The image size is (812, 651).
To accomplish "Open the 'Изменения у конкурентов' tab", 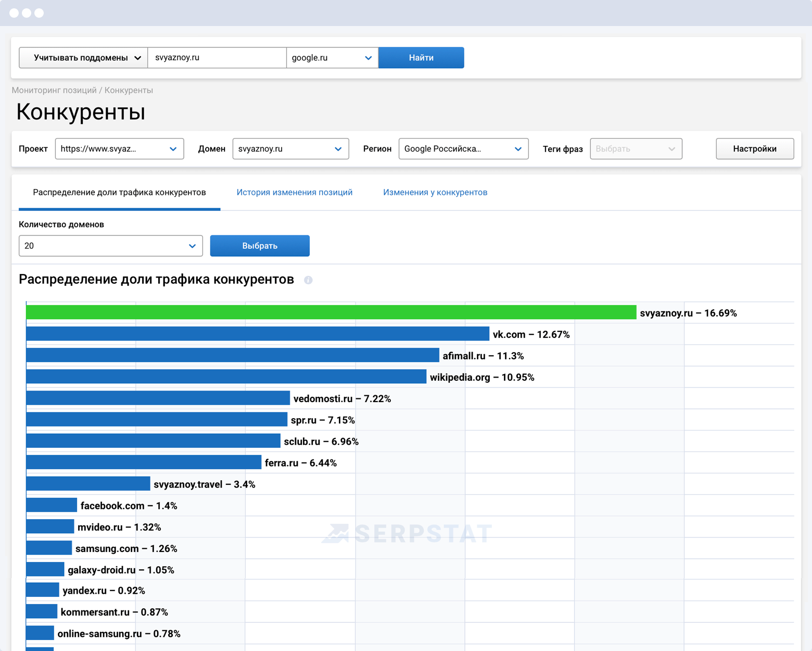I will point(435,193).
